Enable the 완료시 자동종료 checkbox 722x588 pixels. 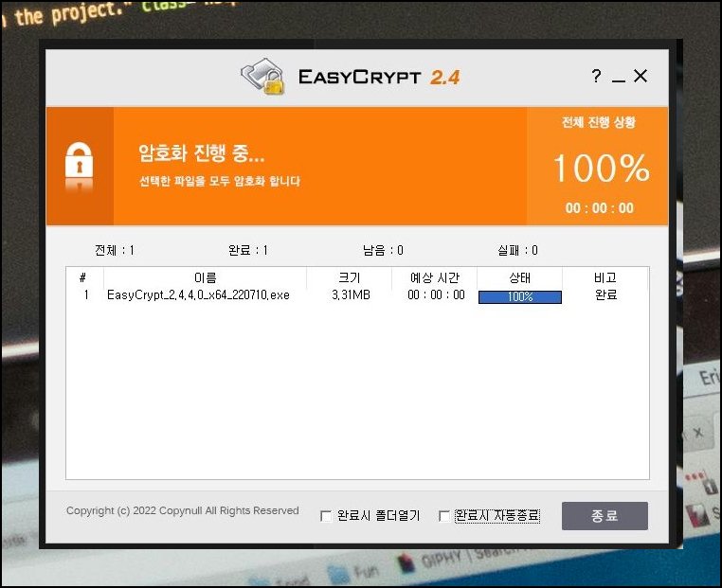444,516
